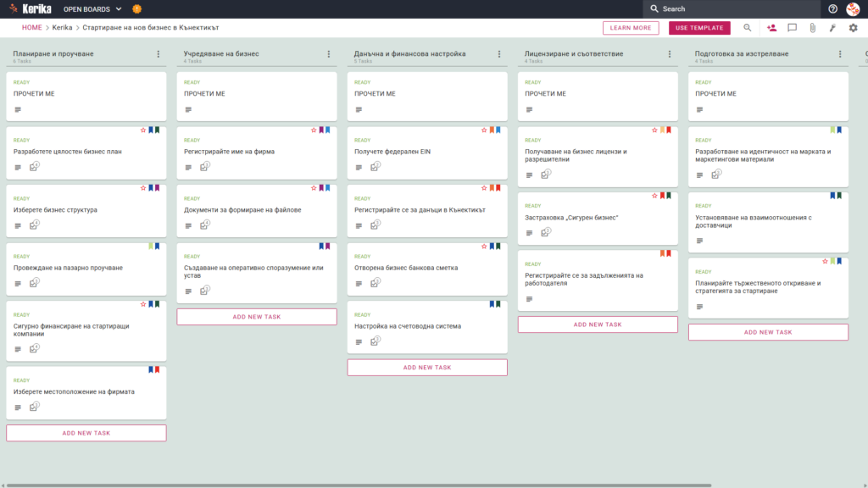Open details icon on Документи за формиране на файлове
The width and height of the screenshot is (868, 488).
click(x=188, y=225)
